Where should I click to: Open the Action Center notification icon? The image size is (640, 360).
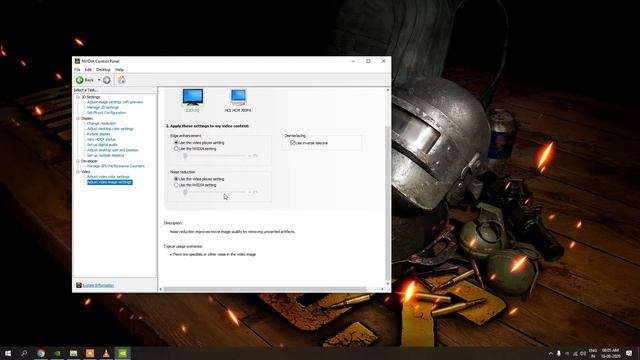point(629,353)
